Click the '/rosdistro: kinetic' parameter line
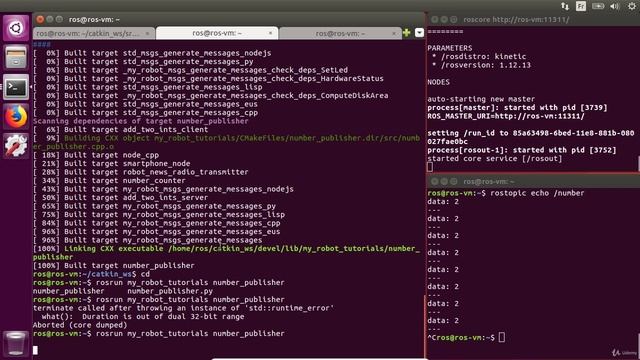Viewport: 640px width, 360px height. (484, 57)
